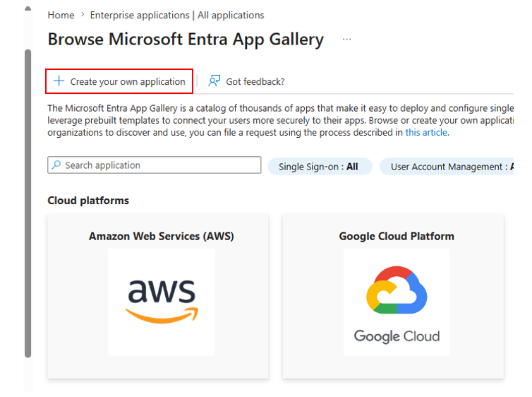Click the magnifier icon in search box
Image resolution: width=532 pixels, height=397 pixels.
[56, 165]
